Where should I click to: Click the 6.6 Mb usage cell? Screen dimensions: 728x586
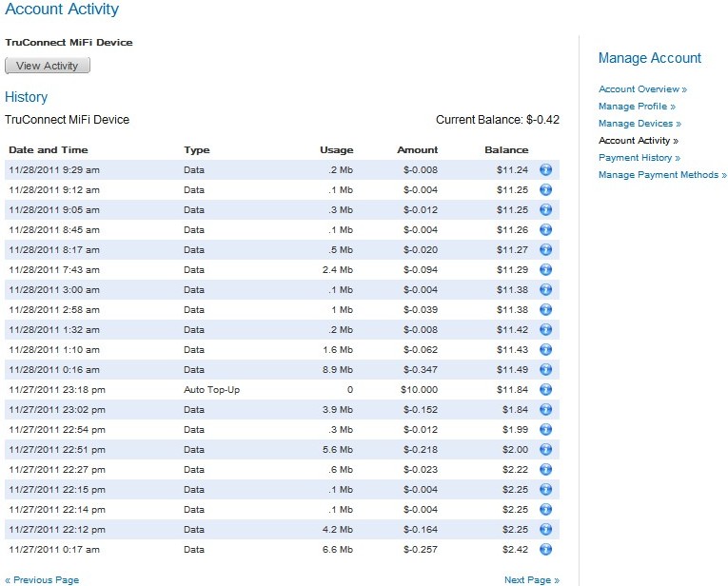[338, 549]
